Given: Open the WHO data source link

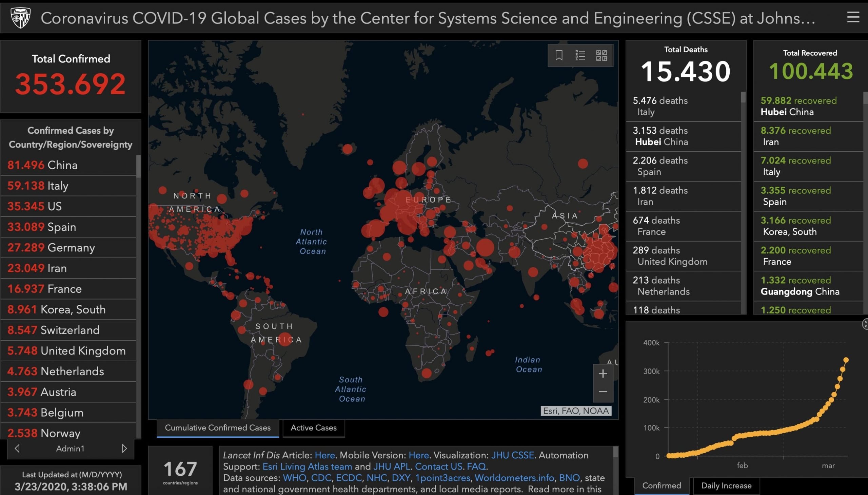Looking at the screenshot, I should pos(295,478).
